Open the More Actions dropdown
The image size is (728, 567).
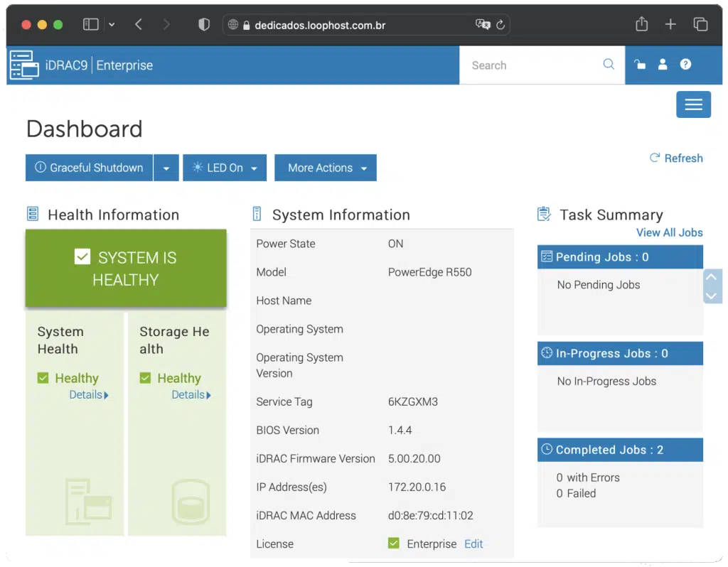pos(326,168)
